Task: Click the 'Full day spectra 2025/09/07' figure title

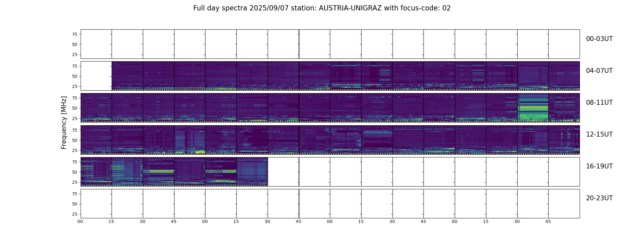Action: pyautogui.click(x=322, y=8)
